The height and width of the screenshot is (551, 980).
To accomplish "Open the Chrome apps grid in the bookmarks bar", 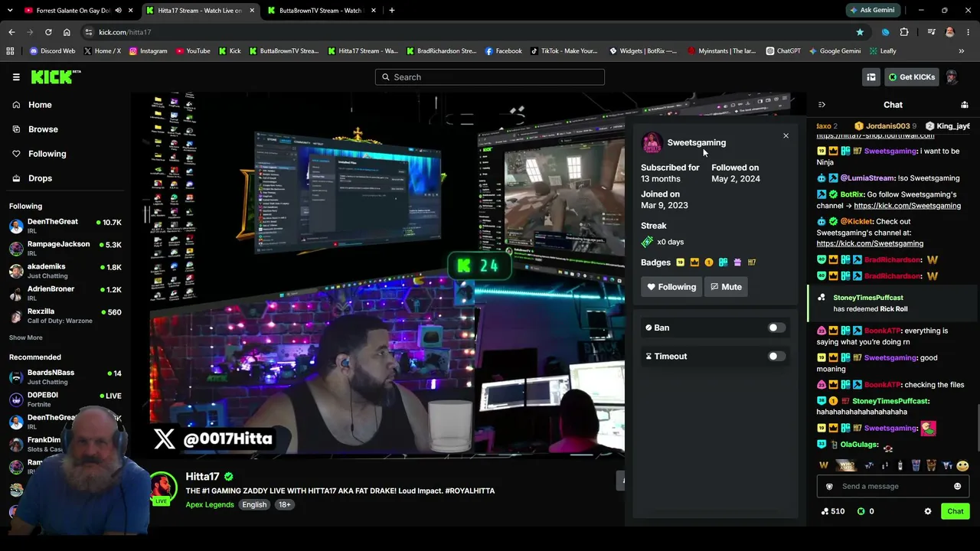I will click(x=10, y=51).
